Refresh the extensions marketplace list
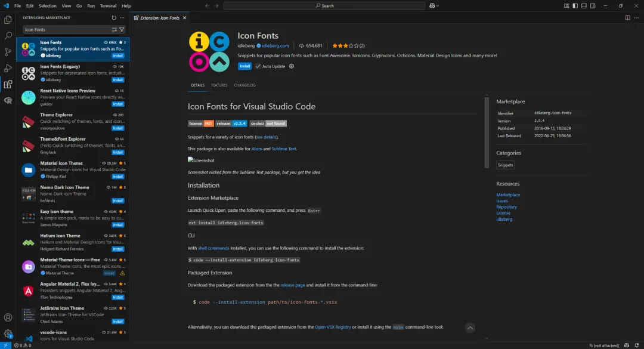644x349 pixels. click(x=114, y=18)
